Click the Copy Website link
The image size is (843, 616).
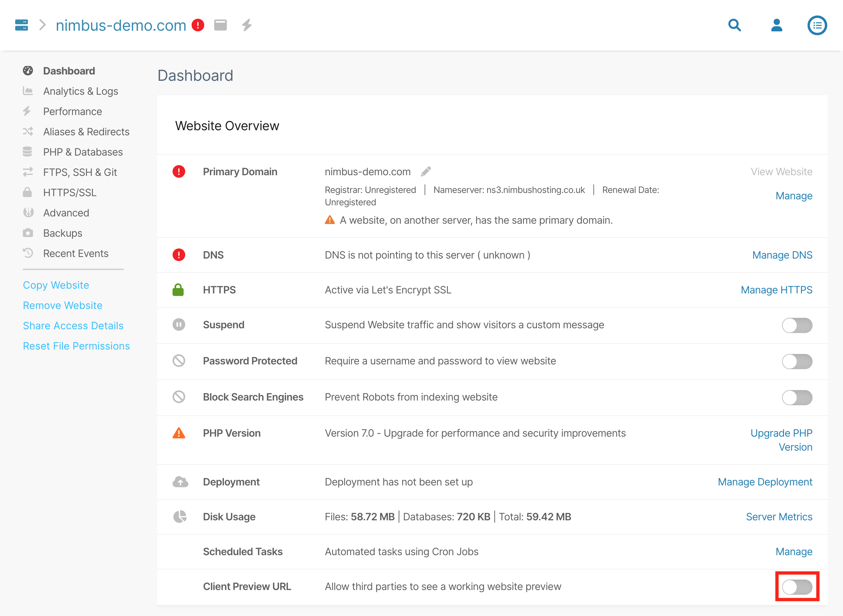tap(56, 285)
